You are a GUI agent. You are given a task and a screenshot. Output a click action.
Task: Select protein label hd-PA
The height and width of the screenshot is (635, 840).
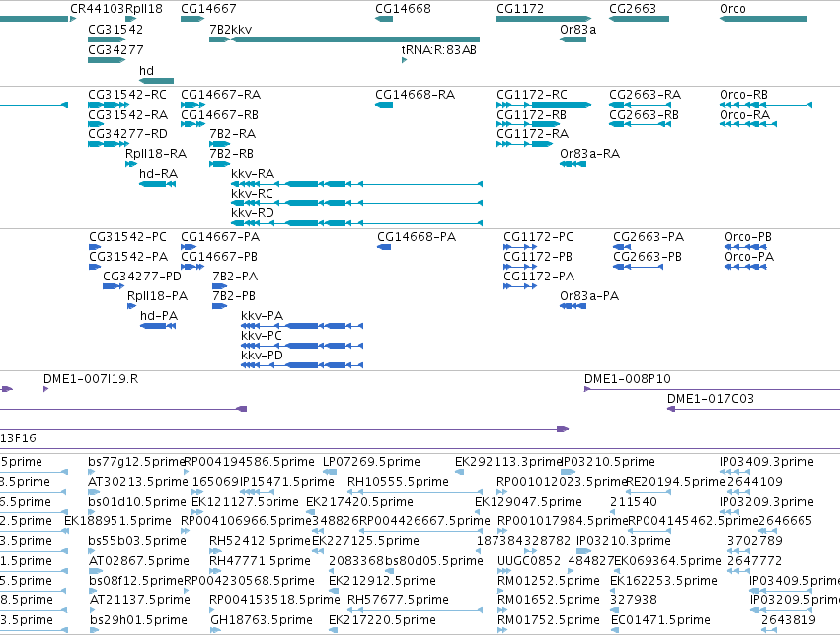click(159, 316)
